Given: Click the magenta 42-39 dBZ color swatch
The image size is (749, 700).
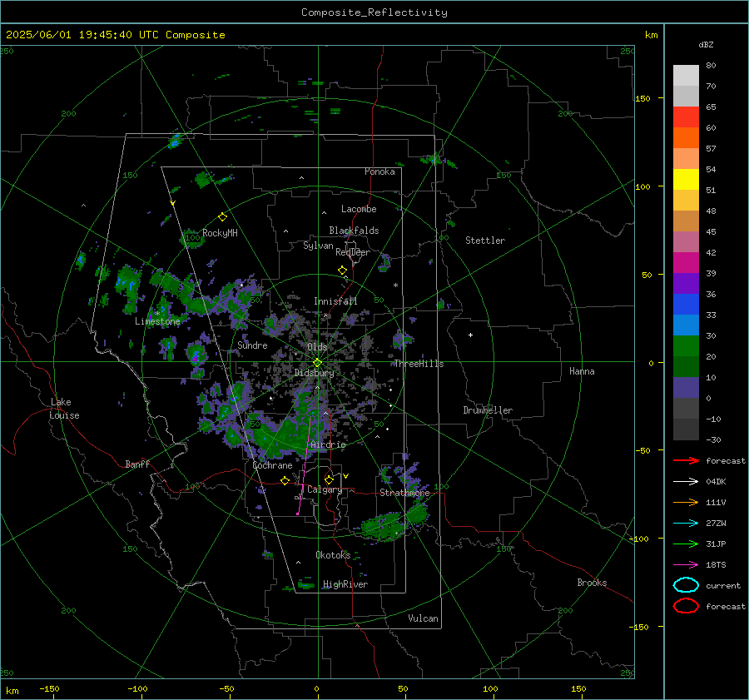Looking at the screenshot, I should pos(686,263).
